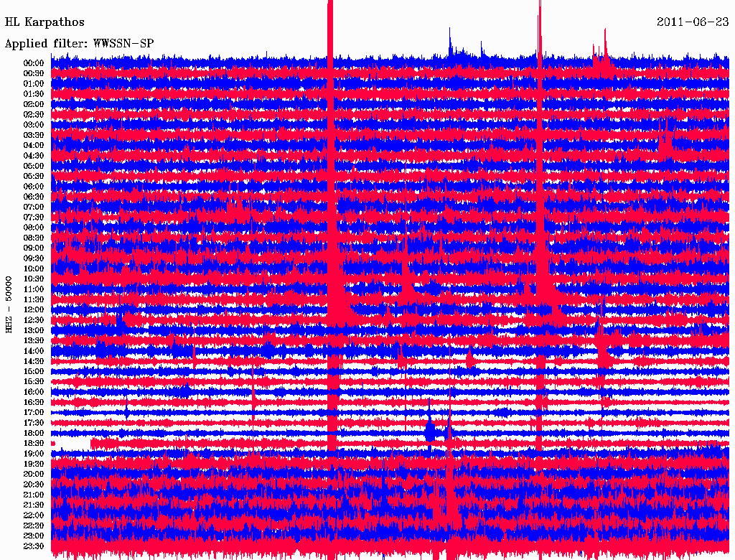Select the 13:30 time label
Screen dimensions: 735x560
click(x=34, y=340)
